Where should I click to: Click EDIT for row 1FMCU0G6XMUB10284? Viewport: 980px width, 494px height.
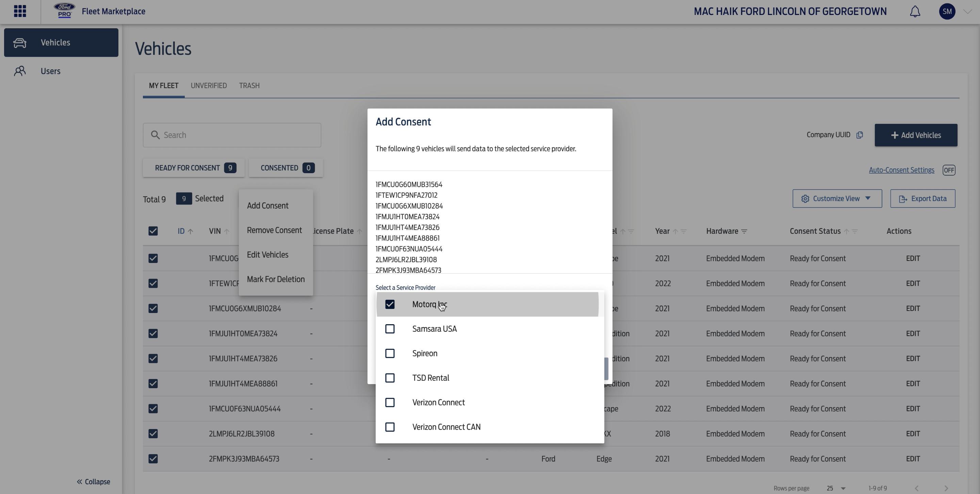[x=913, y=309]
